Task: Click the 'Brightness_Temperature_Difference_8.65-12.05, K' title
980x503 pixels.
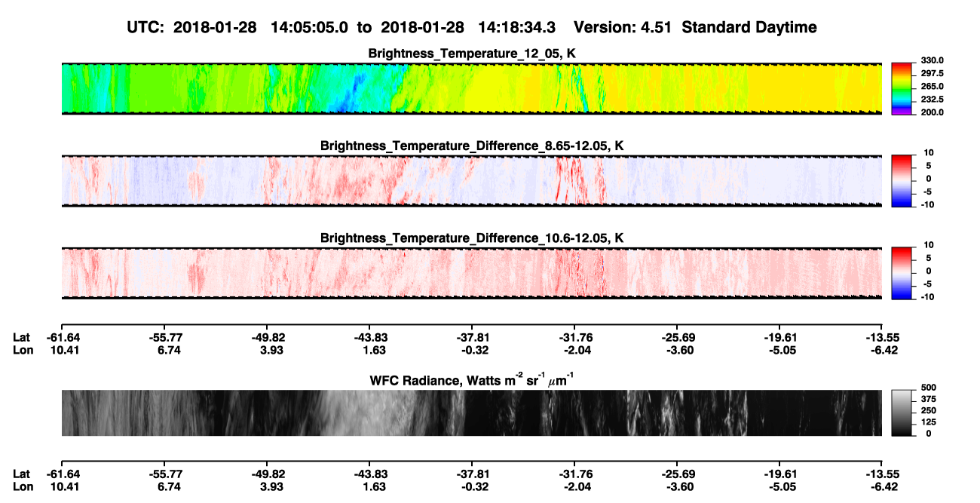Action: (x=472, y=146)
